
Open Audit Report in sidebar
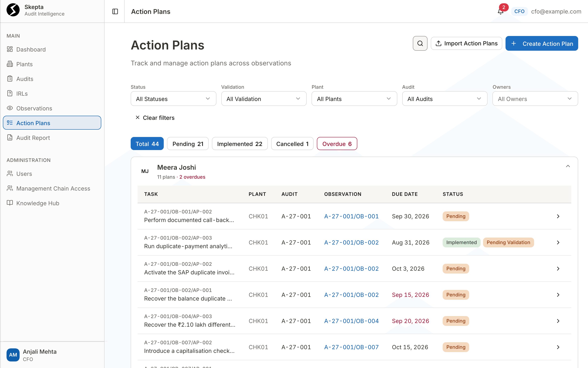[52, 138]
